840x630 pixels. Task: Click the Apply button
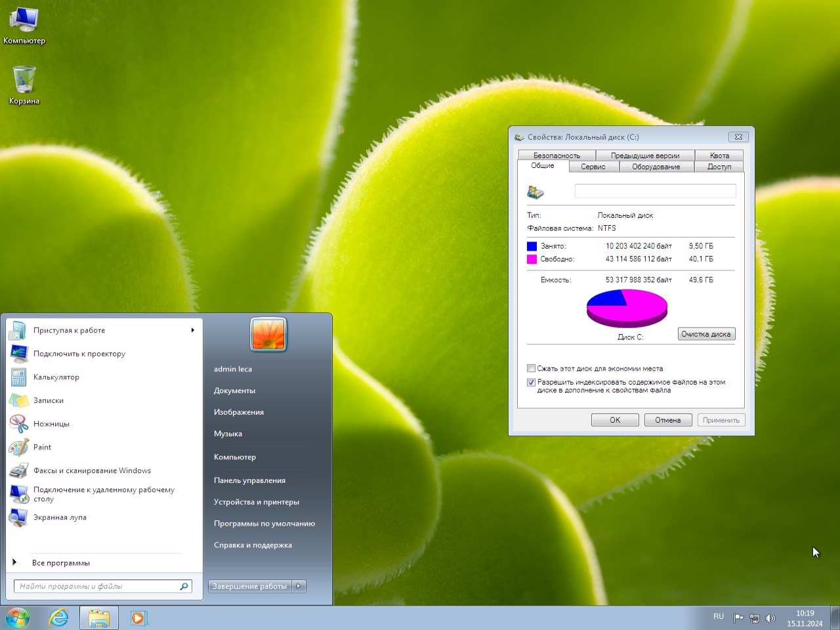pos(721,420)
